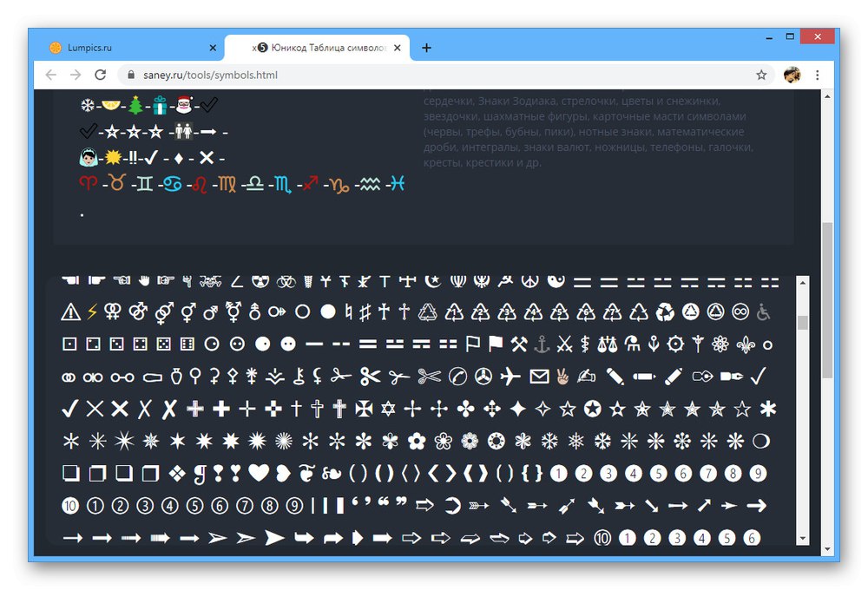Click the browser forward arrow

pyautogui.click(x=76, y=75)
